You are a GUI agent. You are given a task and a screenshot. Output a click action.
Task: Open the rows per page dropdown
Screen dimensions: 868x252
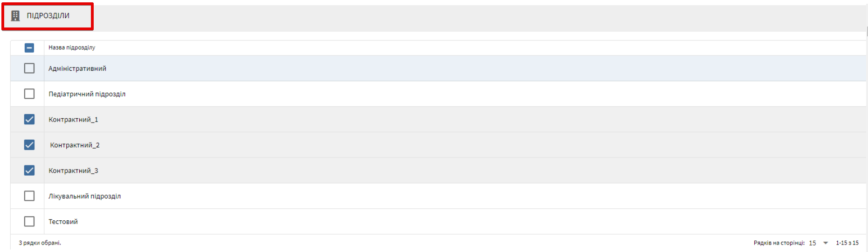tap(813, 243)
